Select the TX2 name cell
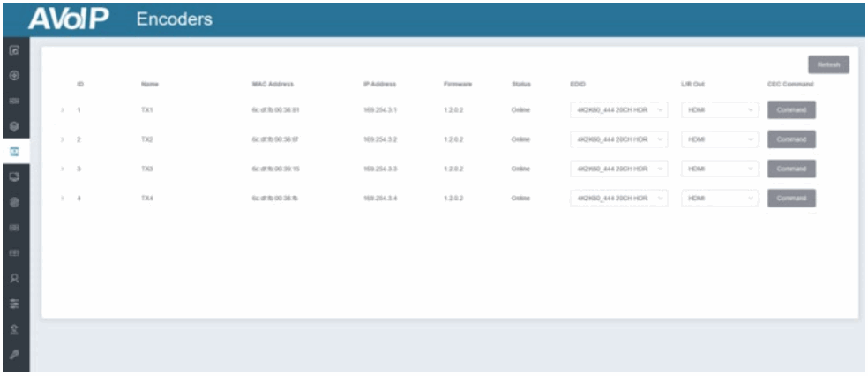This screenshot has height=376, width=868. 146,139
